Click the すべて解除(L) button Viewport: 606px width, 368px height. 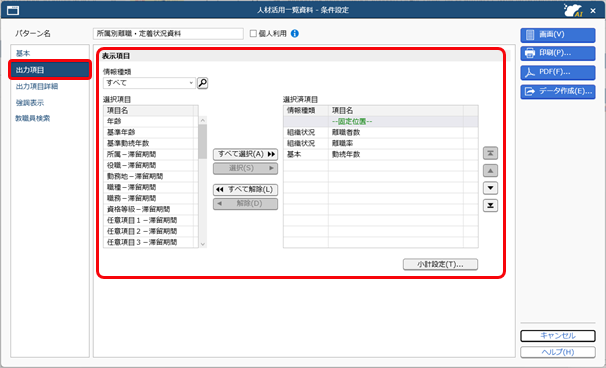pos(245,190)
